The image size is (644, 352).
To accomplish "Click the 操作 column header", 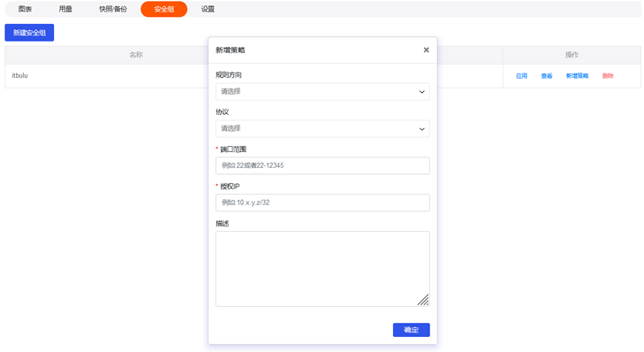I will [x=572, y=55].
